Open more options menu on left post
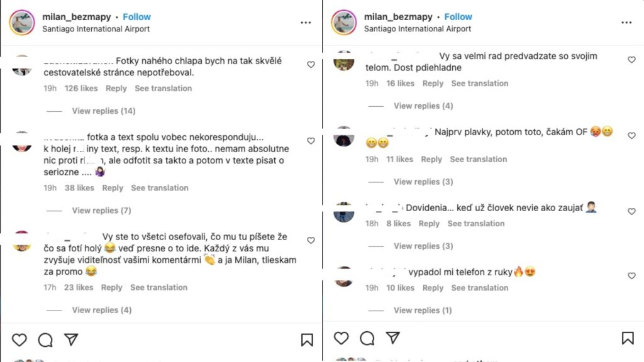This screenshot has height=362, width=644. point(306,23)
